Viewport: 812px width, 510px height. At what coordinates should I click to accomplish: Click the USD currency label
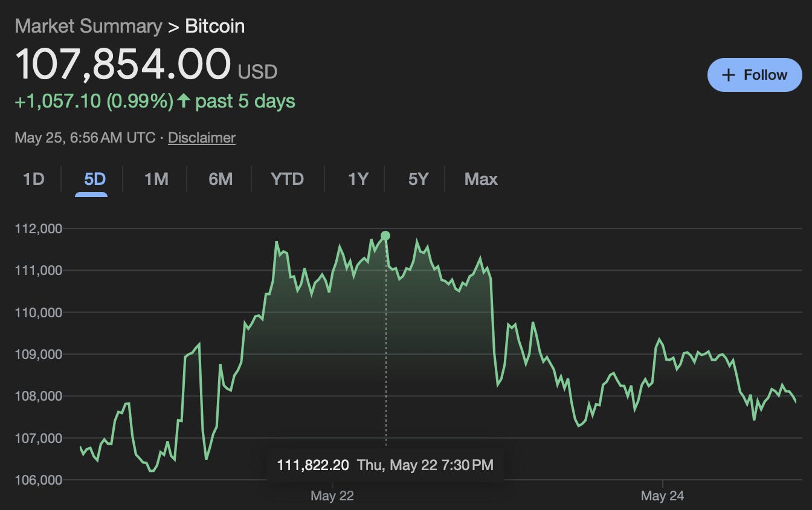tap(257, 72)
